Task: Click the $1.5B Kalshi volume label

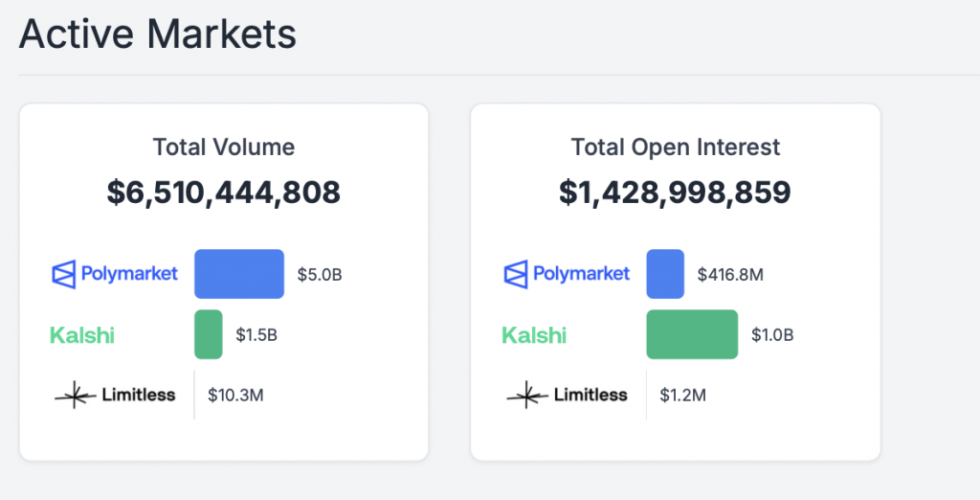Action: click(x=258, y=335)
